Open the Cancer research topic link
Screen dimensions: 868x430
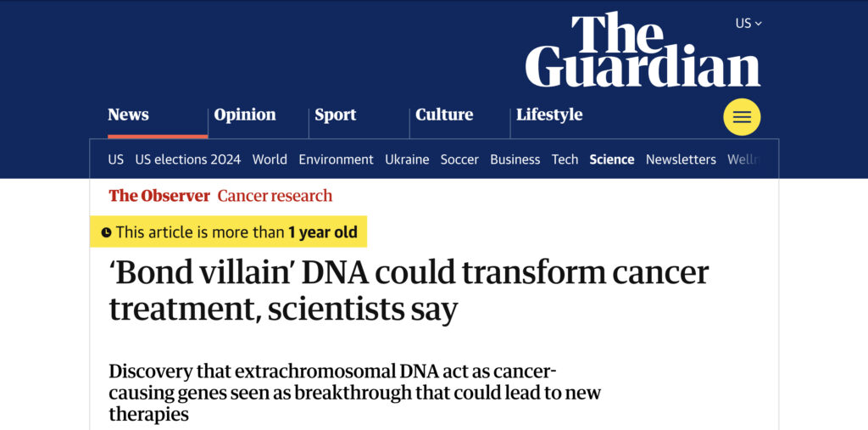pyautogui.click(x=275, y=196)
